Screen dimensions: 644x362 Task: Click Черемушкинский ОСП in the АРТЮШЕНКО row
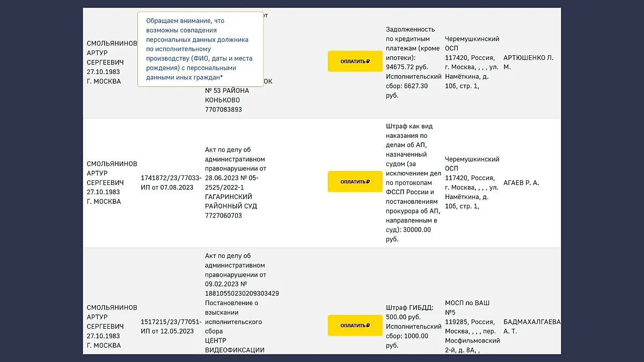pos(472,62)
